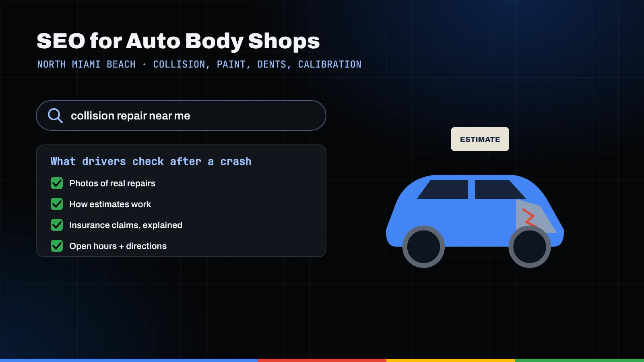Image resolution: width=644 pixels, height=362 pixels.
Task: Click the car's front wheel
Action: pos(530,247)
